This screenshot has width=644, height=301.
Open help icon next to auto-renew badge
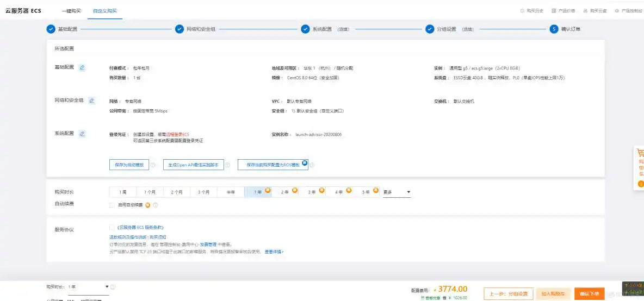pos(155,205)
